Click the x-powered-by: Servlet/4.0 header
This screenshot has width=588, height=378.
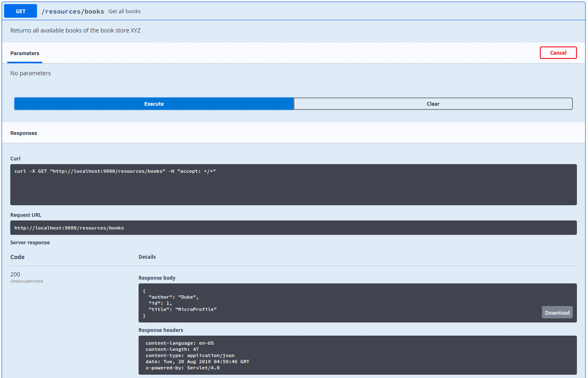coord(183,368)
